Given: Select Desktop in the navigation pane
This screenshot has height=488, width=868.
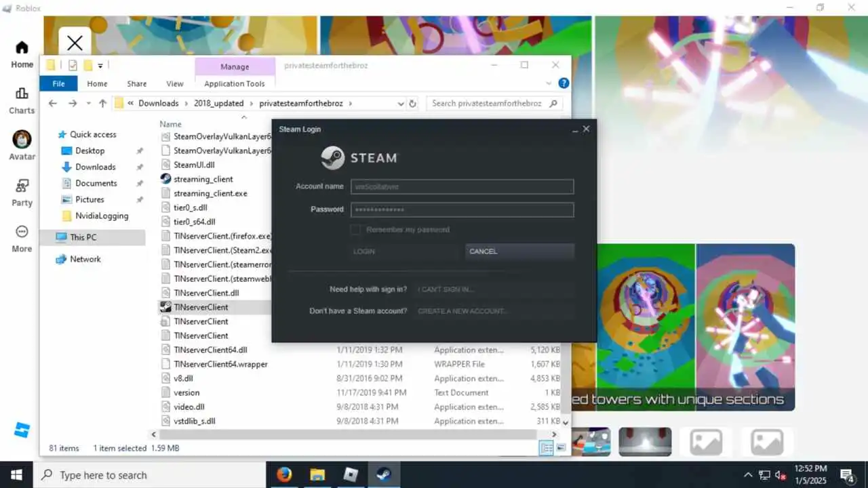Looking at the screenshot, I should (90, 150).
